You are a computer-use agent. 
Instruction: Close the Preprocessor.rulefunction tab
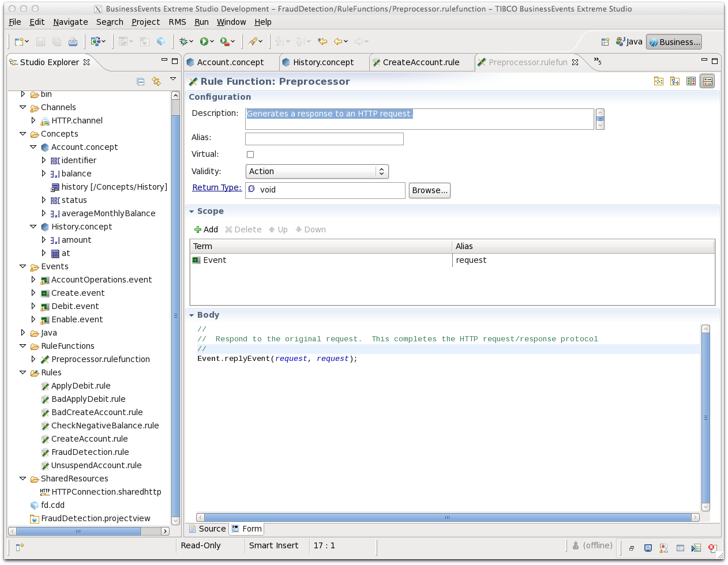pyautogui.click(x=575, y=62)
